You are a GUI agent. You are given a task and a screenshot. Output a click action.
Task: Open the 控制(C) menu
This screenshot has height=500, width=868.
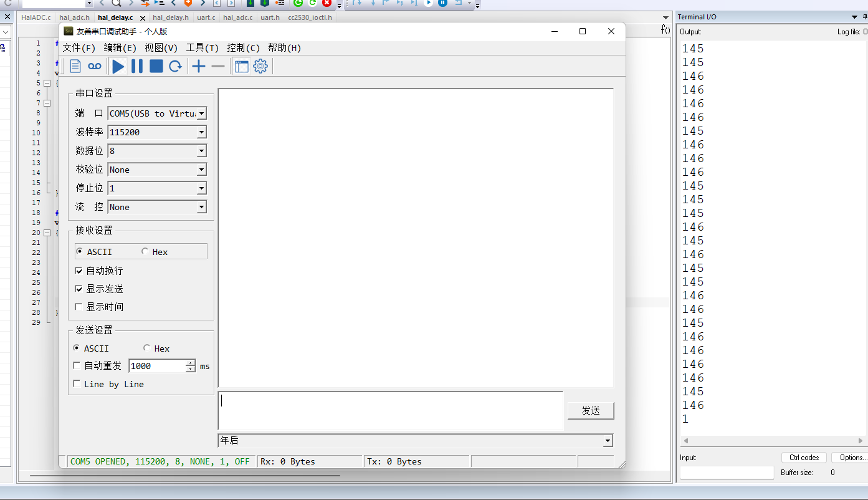point(244,48)
